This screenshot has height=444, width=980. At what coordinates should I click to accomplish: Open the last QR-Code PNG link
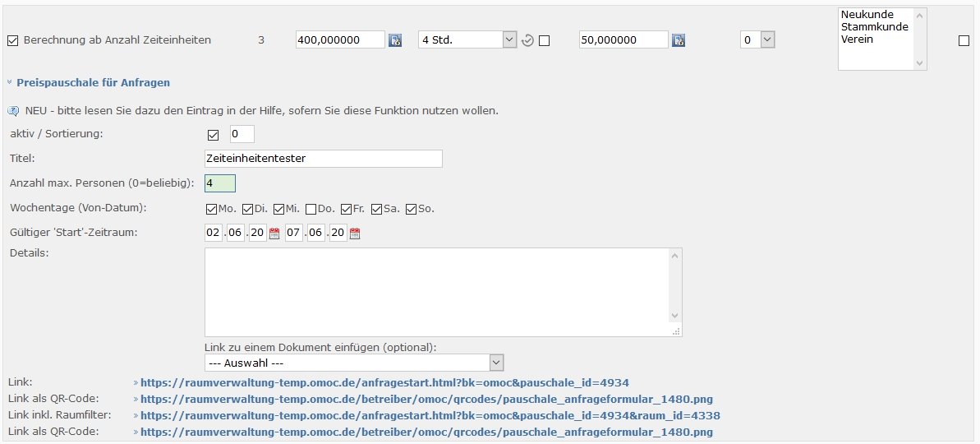coord(426,432)
